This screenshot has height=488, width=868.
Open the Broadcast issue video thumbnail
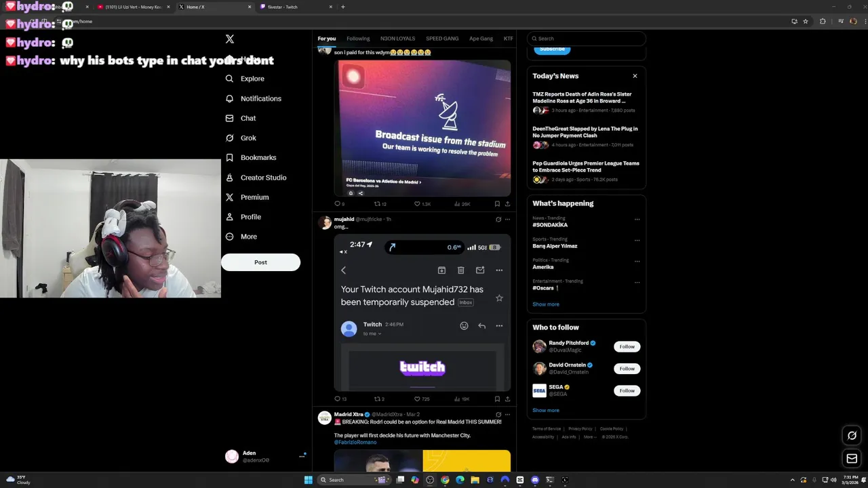[422, 128]
